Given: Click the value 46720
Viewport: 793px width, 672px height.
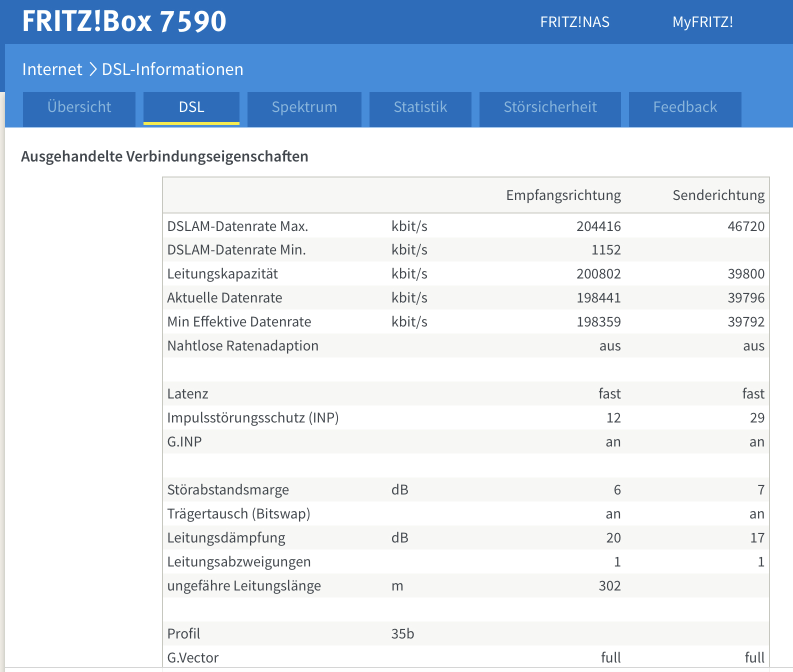Looking at the screenshot, I should tap(746, 226).
